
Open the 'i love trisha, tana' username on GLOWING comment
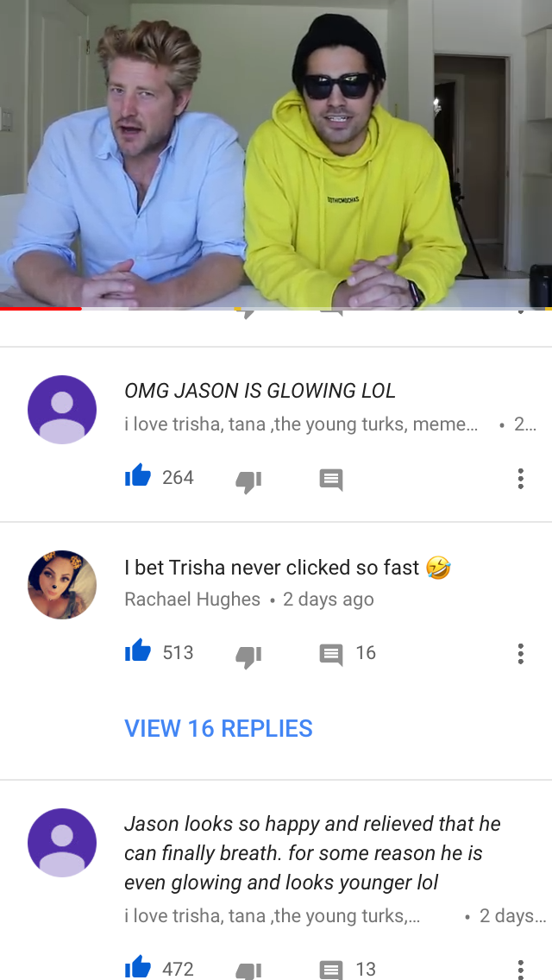point(301,424)
